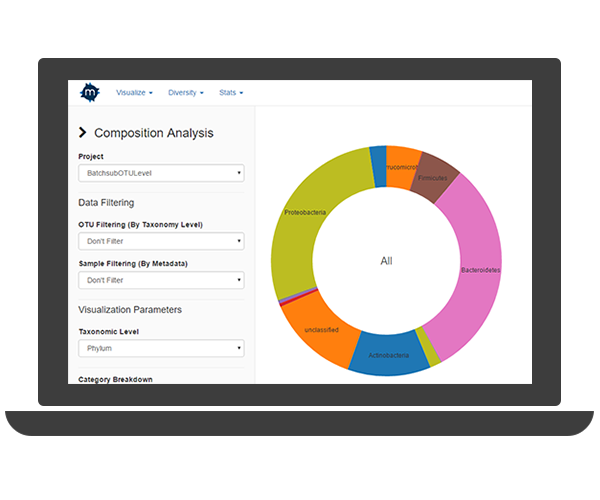The height and width of the screenshot is (500, 600).
Task: Open the Diversity menu
Action: (186, 93)
